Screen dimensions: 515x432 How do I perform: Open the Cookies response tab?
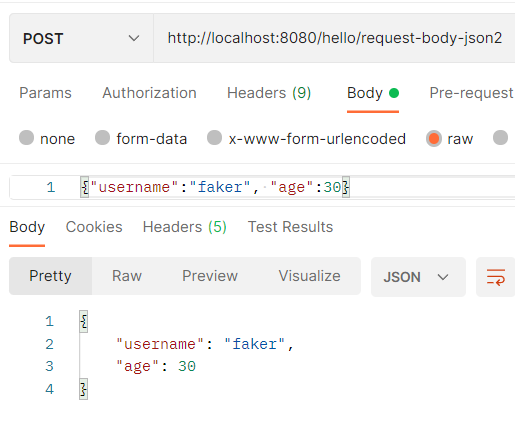tap(94, 227)
